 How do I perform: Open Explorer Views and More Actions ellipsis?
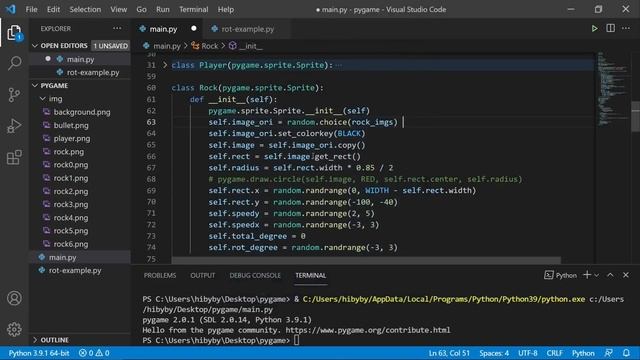point(117,28)
